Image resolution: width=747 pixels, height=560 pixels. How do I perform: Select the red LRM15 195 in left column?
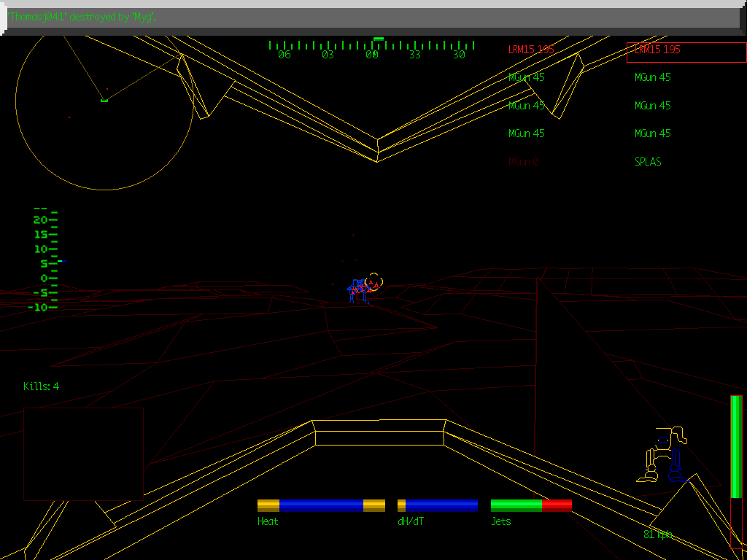(x=531, y=50)
